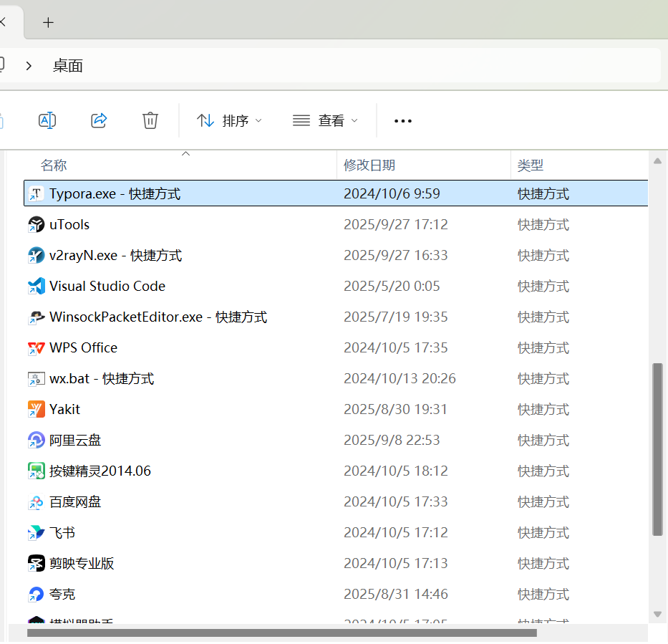The image size is (668, 644).
Task: Select the wx.bat shortcut icon
Action: tap(37, 378)
